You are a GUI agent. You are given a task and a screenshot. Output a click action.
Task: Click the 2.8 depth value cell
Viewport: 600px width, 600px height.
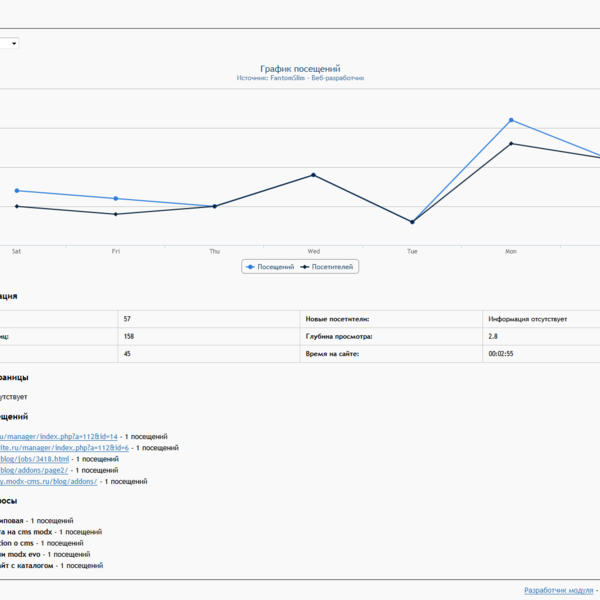coord(541,336)
